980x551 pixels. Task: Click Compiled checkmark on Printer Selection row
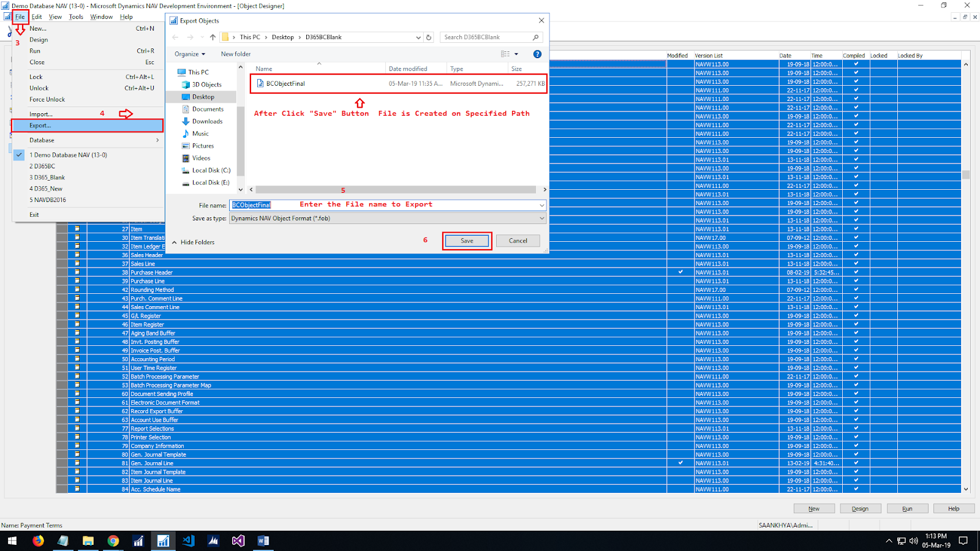pos(856,437)
